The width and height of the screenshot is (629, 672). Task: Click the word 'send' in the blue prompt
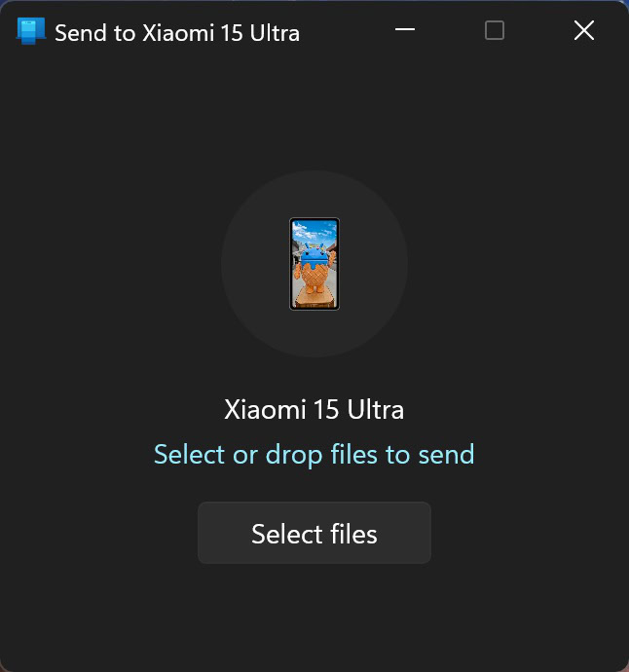click(x=446, y=454)
